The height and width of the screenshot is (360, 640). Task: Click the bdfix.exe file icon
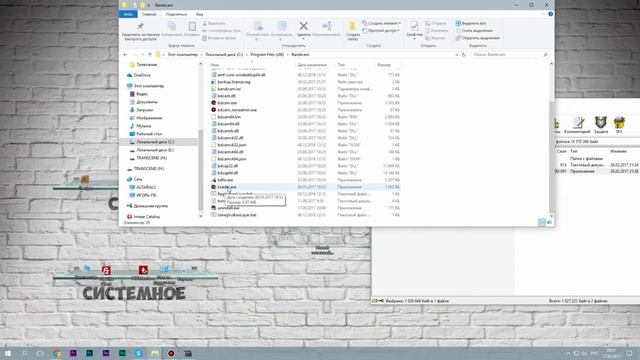click(213, 180)
